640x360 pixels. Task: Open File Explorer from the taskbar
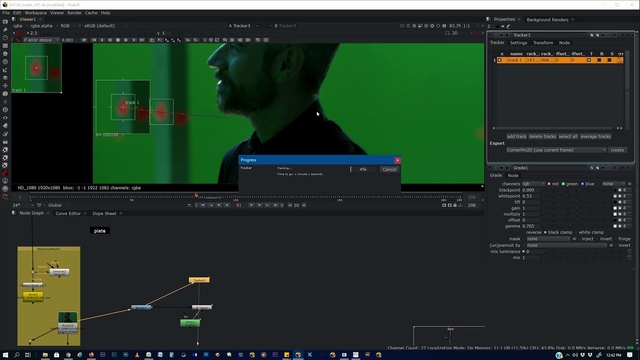[x=45, y=355]
